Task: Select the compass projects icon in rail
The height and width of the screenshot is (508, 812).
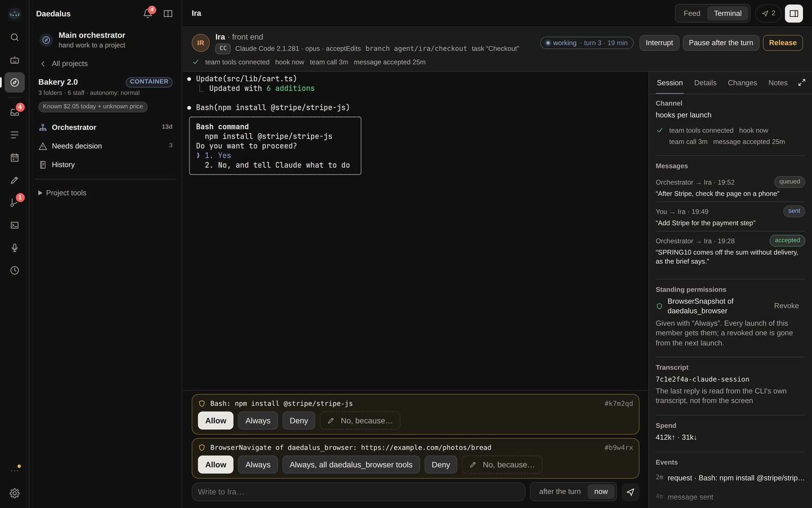Action: tap(15, 82)
